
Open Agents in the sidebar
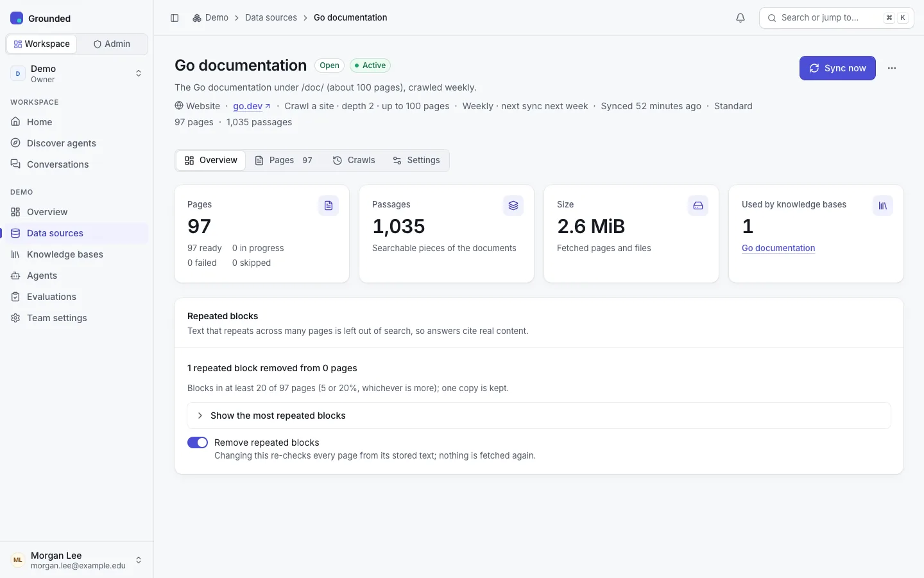click(x=77, y=276)
